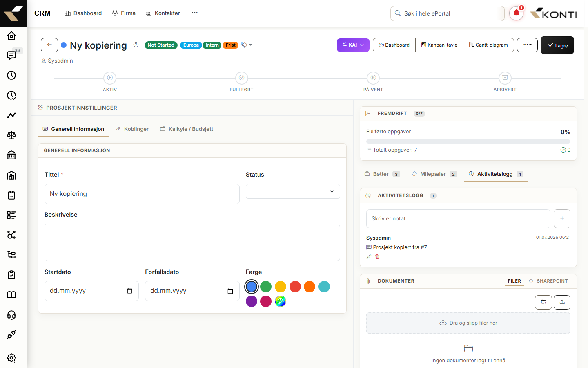Switch to the Bøtter tab

click(382, 174)
